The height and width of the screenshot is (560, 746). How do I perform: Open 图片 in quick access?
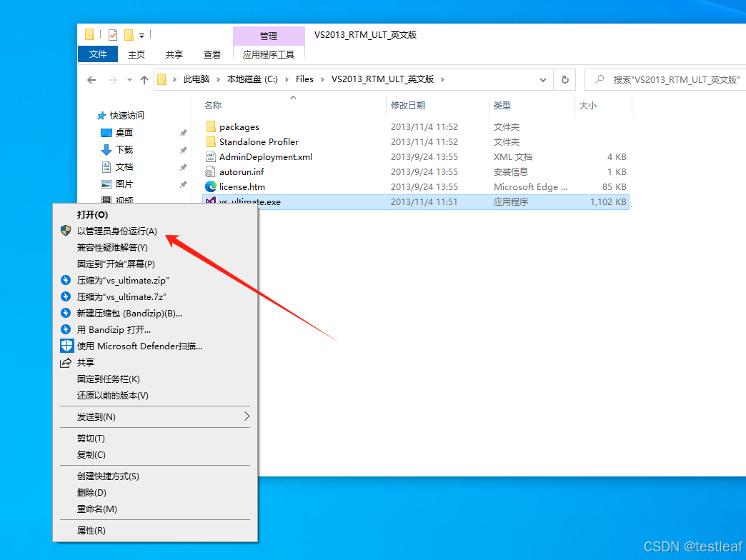[x=124, y=184]
